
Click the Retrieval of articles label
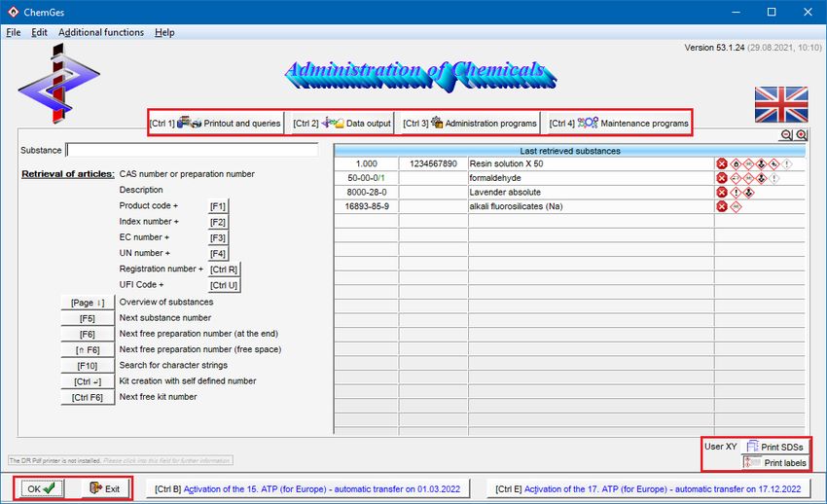(67, 174)
